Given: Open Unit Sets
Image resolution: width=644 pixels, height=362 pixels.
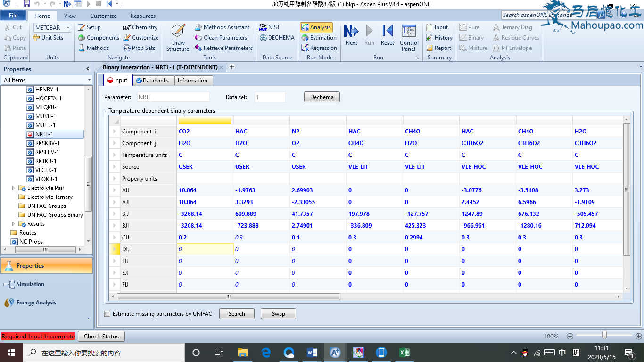Looking at the screenshot, I should pos(49,38).
